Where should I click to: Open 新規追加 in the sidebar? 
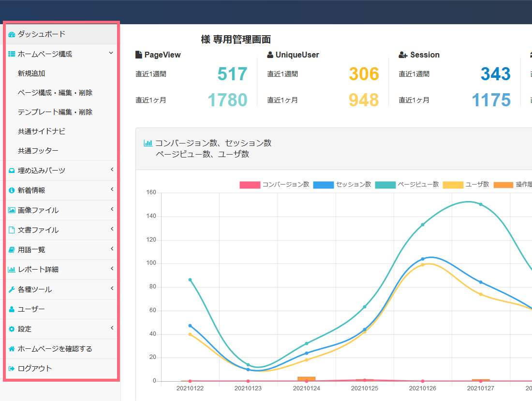tap(31, 73)
